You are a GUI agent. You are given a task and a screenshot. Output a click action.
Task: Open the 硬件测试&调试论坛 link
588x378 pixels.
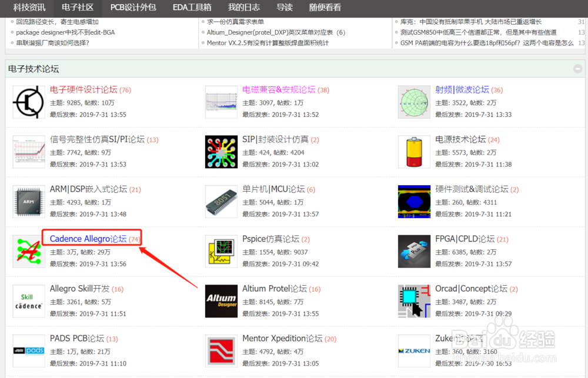(x=472, y=189)
